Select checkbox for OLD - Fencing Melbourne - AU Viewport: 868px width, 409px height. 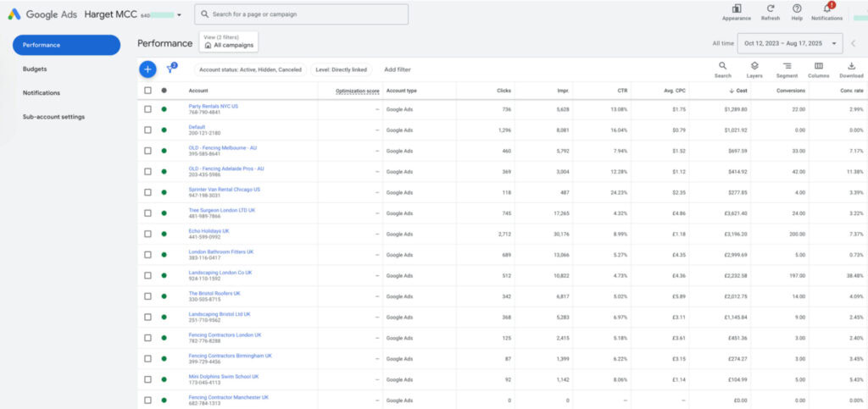[147, 151]
